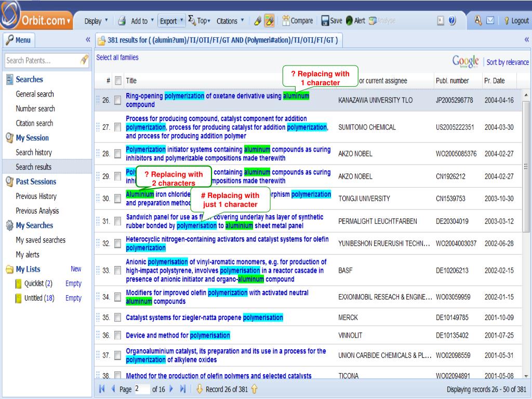Image resolution: width=532 pixels, height=399 pixels.
Task: Check the box for record 33
Action: [118, 270]
